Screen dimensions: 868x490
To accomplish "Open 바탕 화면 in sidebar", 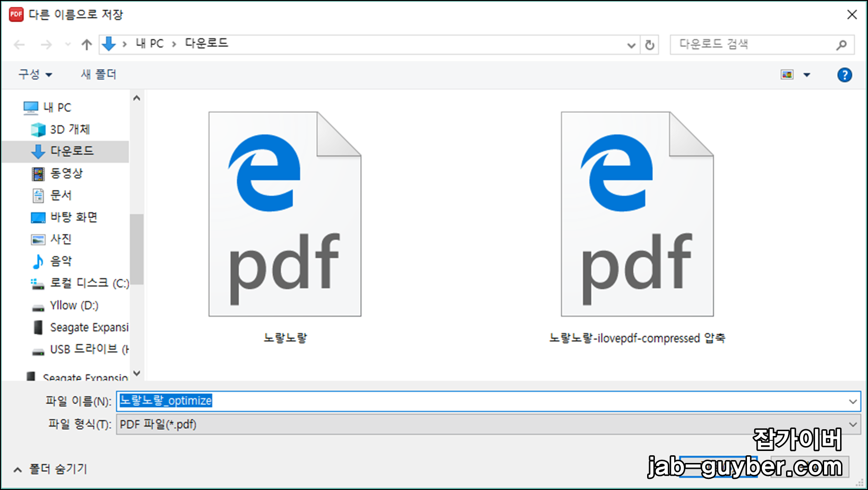I will (x=74, y=217).
